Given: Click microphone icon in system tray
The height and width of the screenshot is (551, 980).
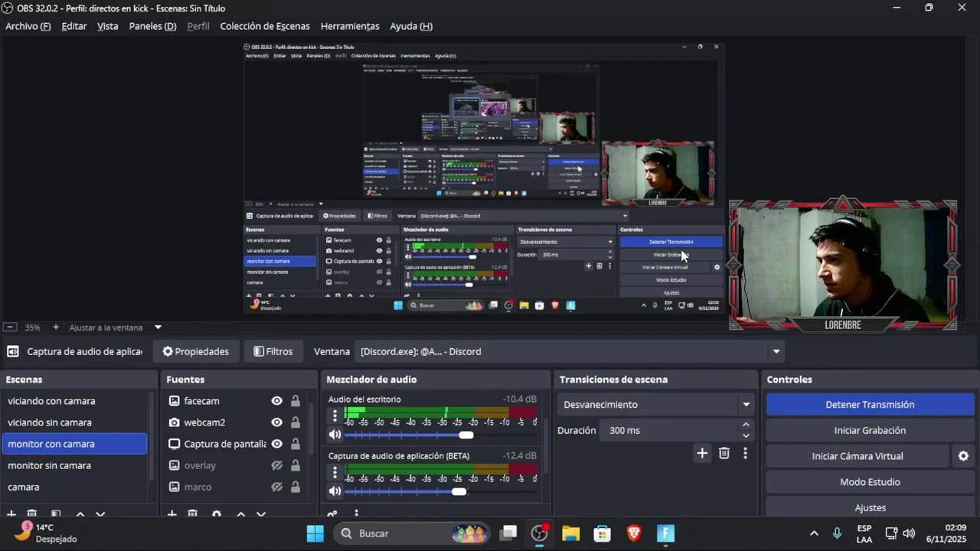Looking at the screenshot, I should 837,533.
